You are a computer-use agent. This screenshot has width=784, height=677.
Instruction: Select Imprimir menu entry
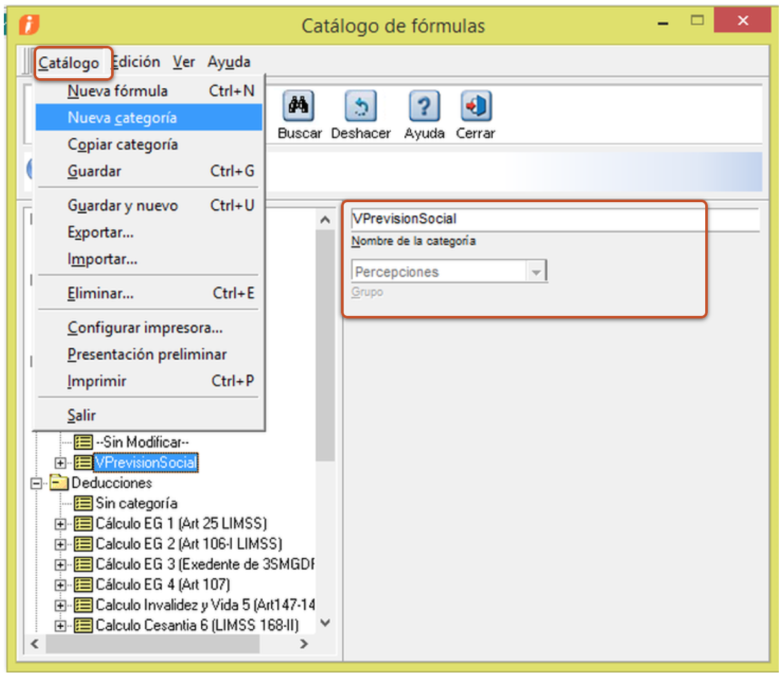(149, 381)
